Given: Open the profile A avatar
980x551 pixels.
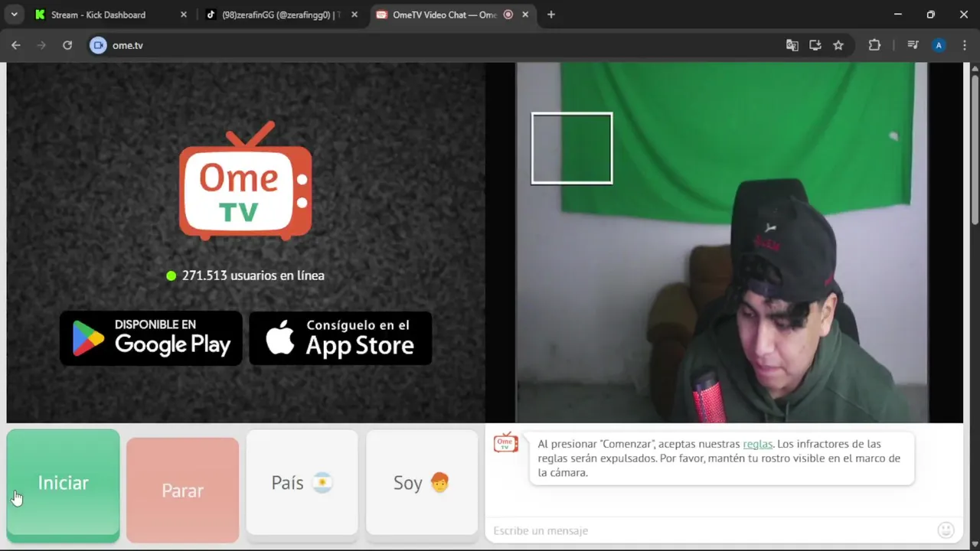Looking at the screenshot, I should [939, 45].
